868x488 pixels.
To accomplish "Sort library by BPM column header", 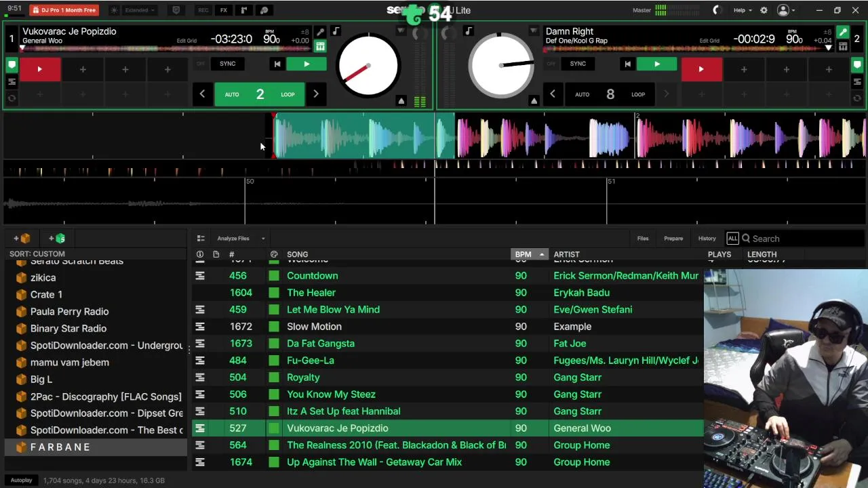I will tap(529, 254).
